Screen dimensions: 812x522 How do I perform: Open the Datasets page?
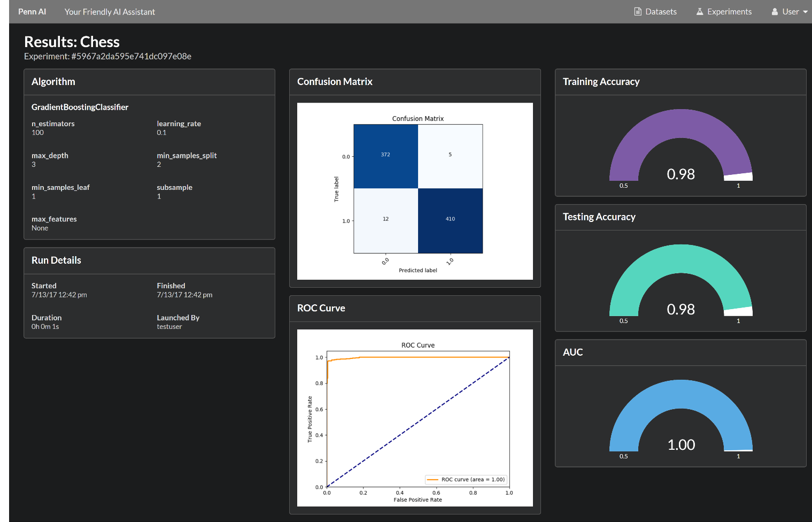(661, 12)
